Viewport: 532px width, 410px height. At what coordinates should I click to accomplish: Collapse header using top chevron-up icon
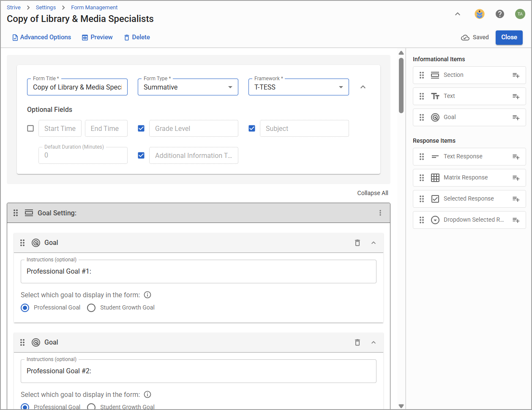(458, 14)
